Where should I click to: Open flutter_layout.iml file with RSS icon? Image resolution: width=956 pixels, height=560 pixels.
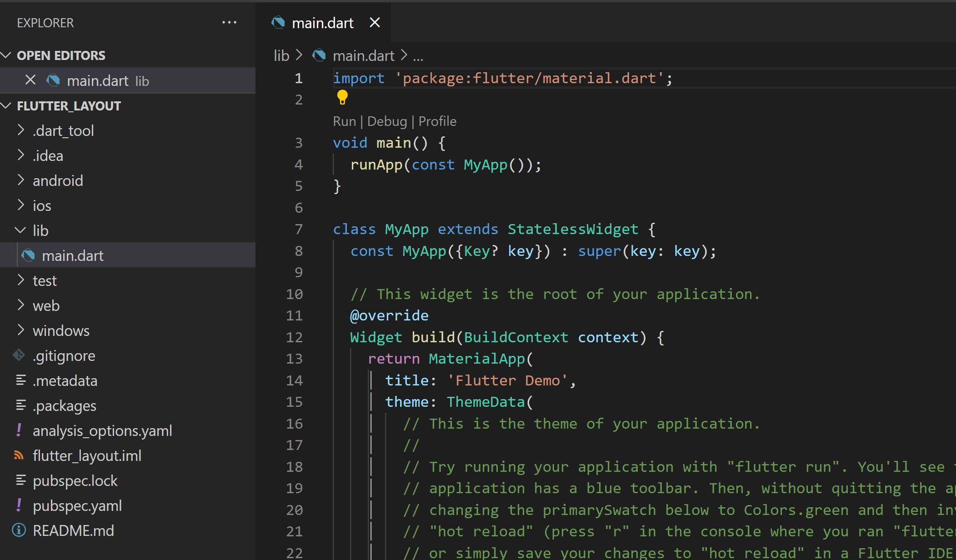coord(87,455)
